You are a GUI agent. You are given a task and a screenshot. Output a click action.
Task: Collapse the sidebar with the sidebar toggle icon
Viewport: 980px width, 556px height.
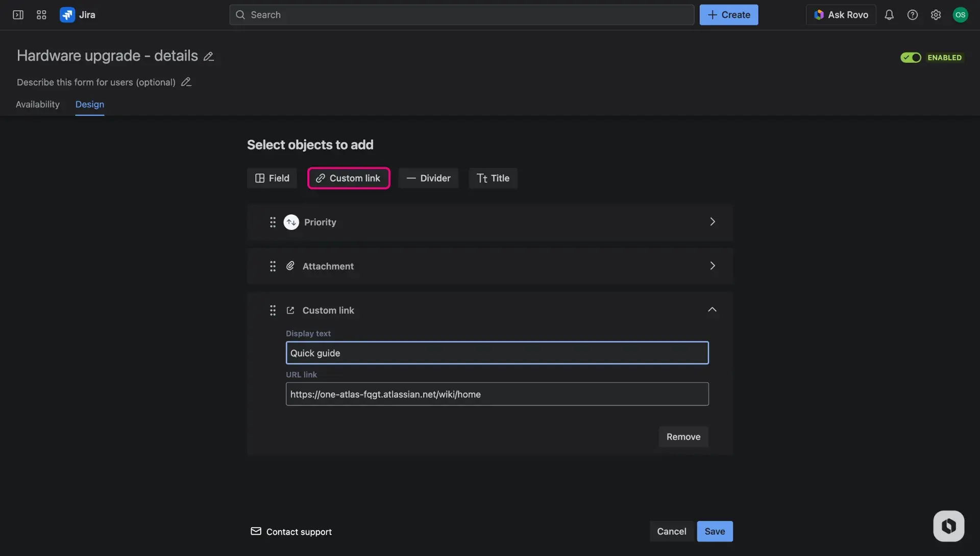[17, 15]
